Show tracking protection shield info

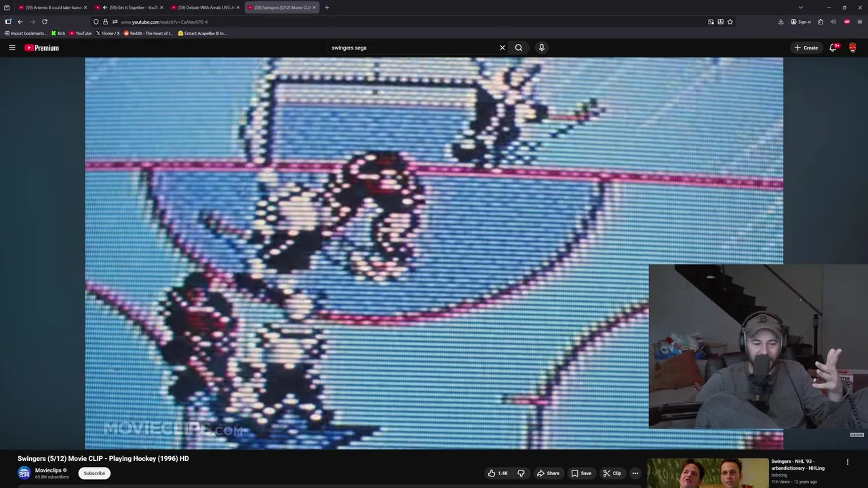click(96, 22)
